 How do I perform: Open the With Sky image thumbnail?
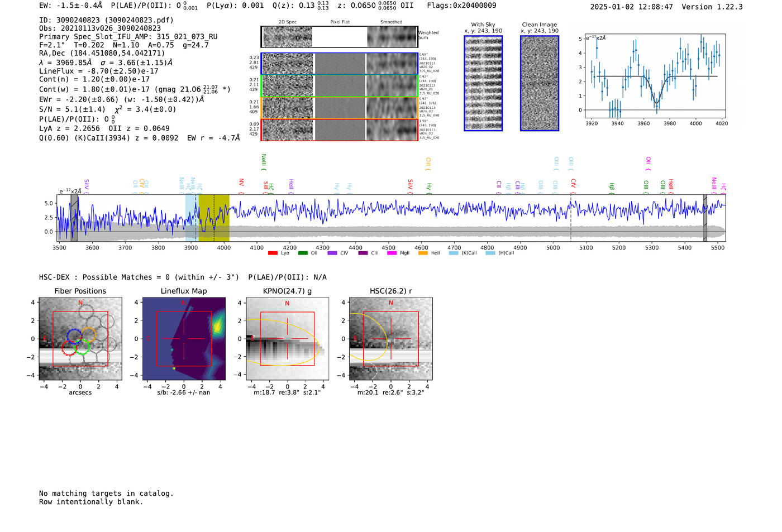pos(483,83)
